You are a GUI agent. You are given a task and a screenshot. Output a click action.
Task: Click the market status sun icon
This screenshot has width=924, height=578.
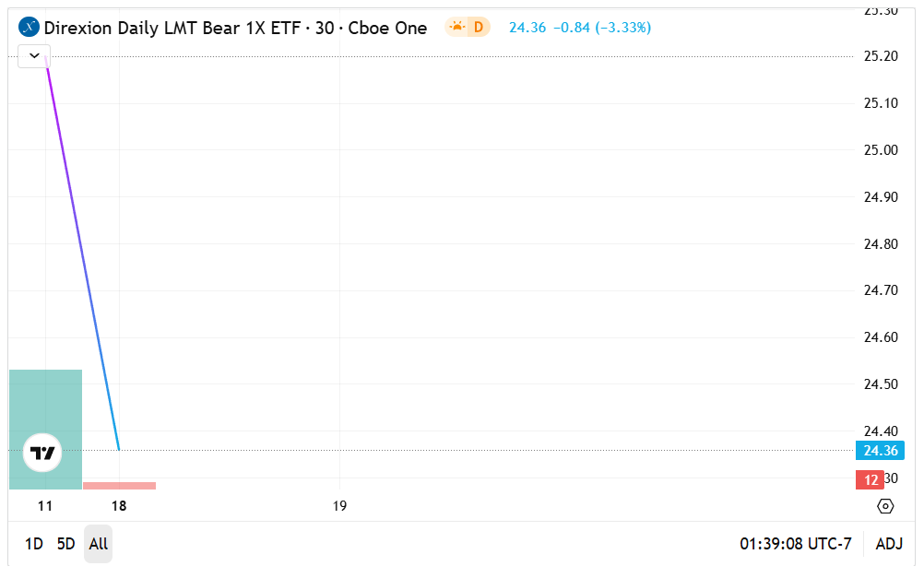456,27
